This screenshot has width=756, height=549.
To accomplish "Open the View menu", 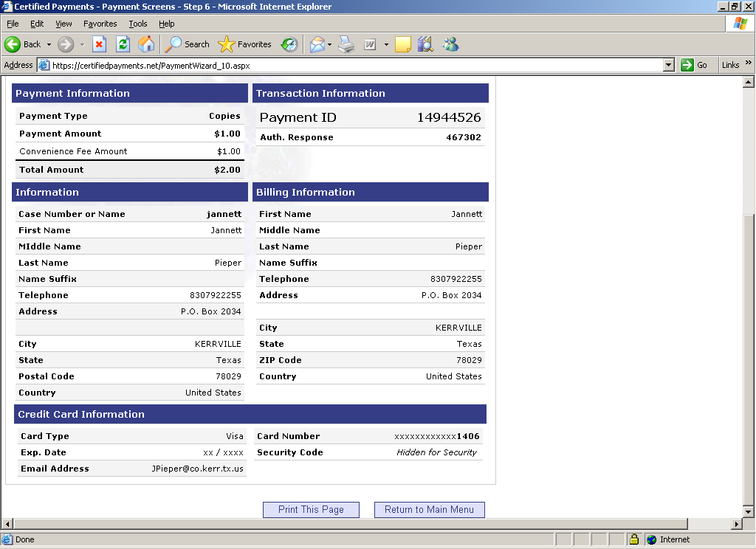I will (63, 24).
